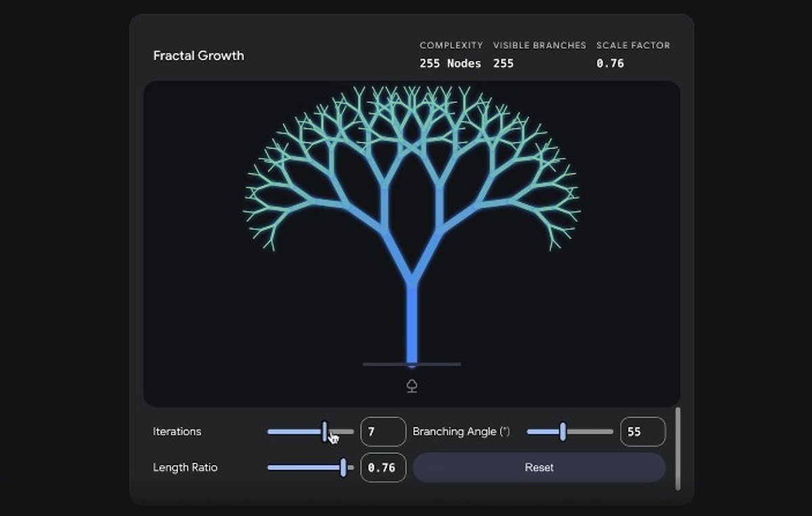Focus the Iterations value field showing 7
The image size is (812, 516).
383,431
